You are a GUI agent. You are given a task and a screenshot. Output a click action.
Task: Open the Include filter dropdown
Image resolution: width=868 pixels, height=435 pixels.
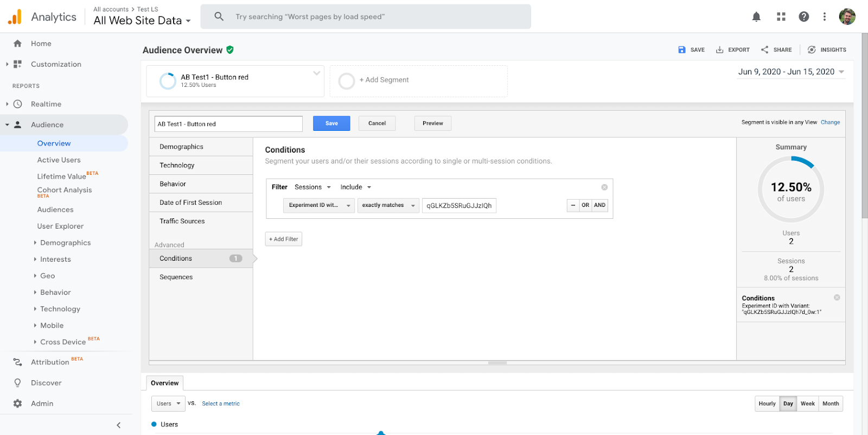point(356,187)
